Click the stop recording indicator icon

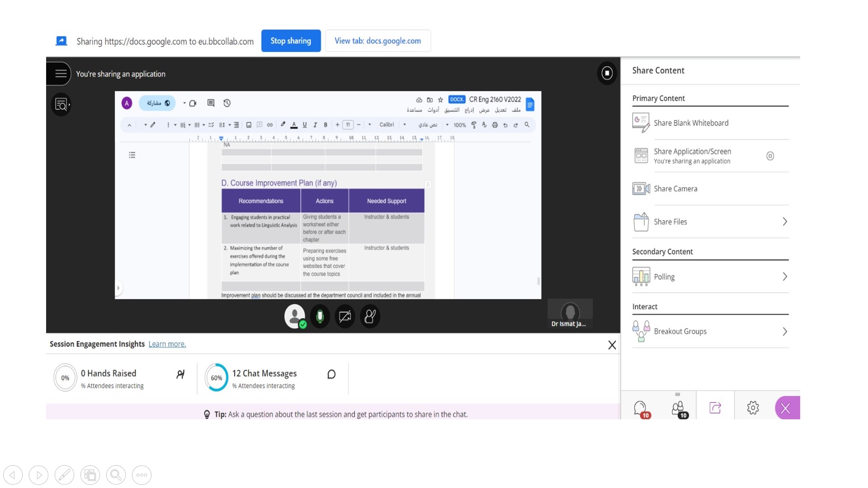[x=607, y=73]
